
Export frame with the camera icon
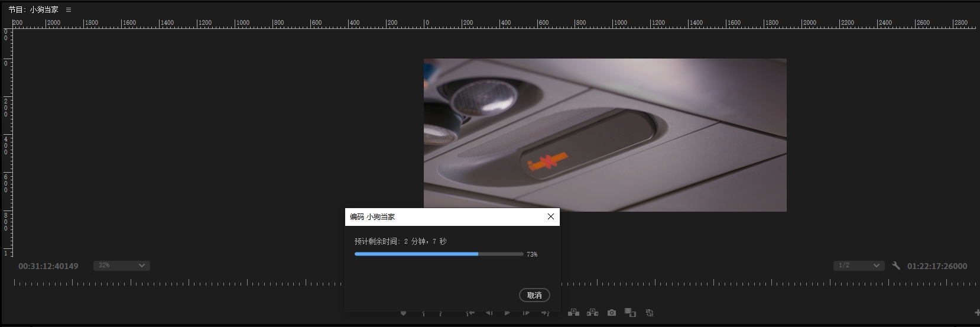coord(612,313)
